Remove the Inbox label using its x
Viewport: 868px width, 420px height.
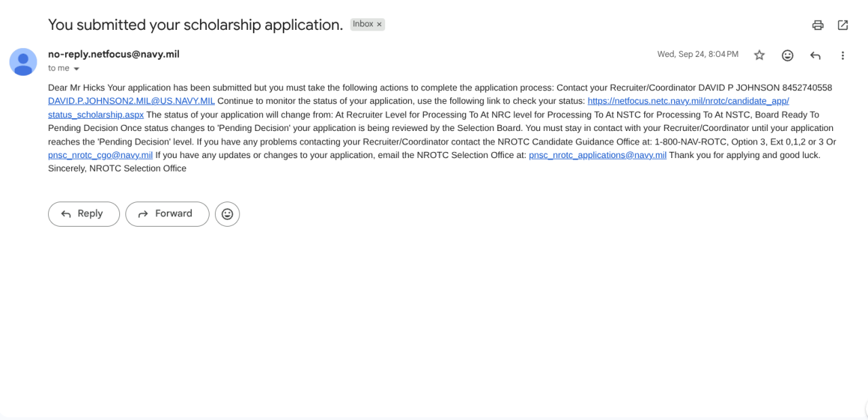point(380,24)
